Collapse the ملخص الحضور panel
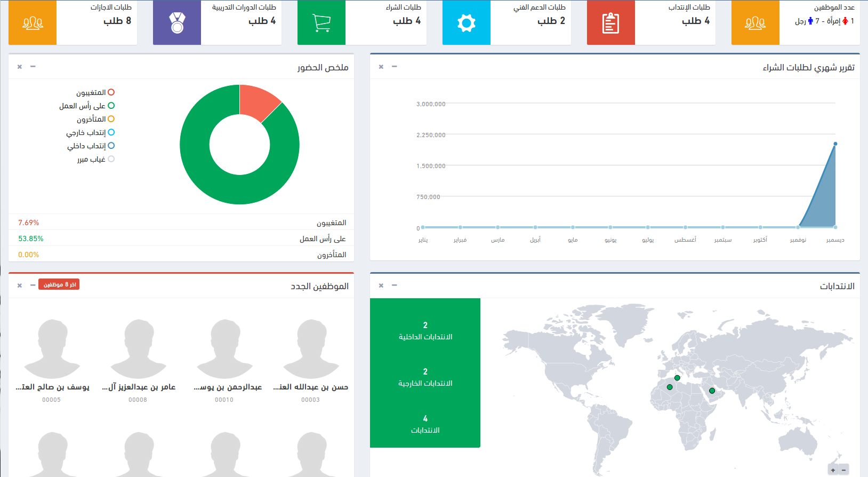This screenshot has width=868, height=477. point(33,67)
